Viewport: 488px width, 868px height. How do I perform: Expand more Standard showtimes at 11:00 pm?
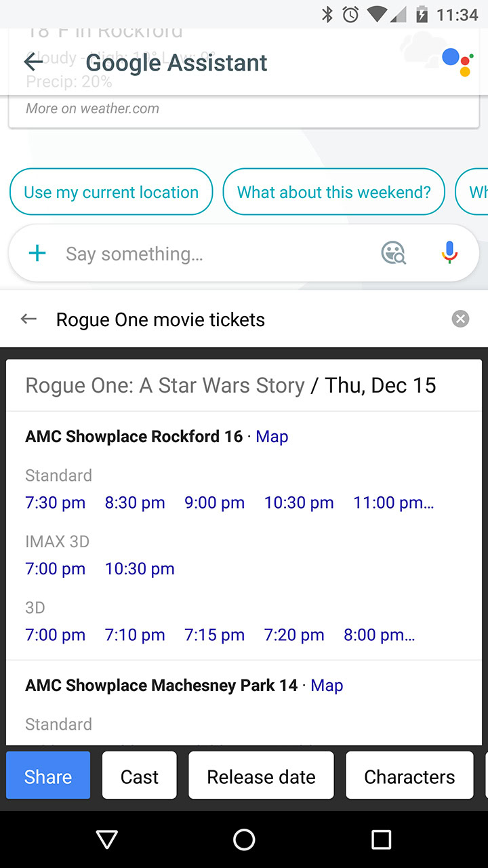click(393, 502)
